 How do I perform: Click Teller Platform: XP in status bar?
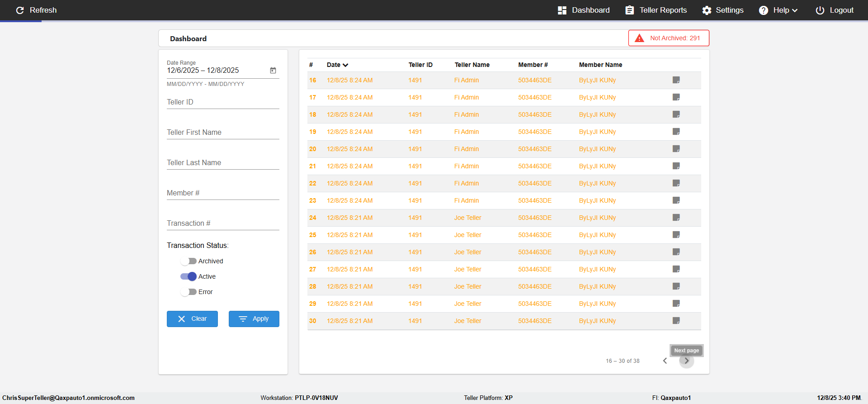(x=488, y=398)
